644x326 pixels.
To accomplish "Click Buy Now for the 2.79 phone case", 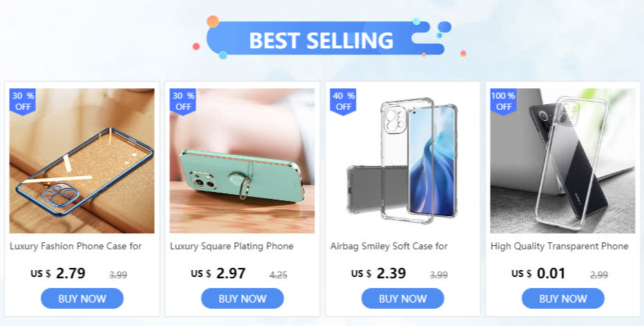I will 82,298.
